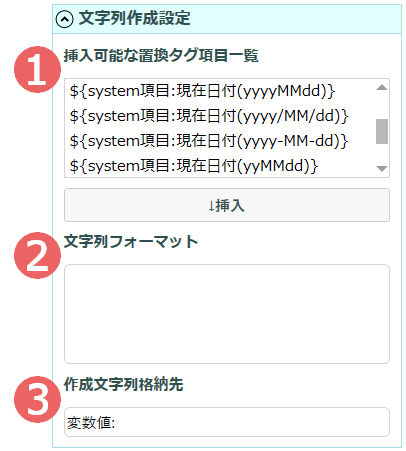Click the red number 2 marker
Image resolution: width=406 pixels, height=451 pixels.
click(x=37, y=255)
